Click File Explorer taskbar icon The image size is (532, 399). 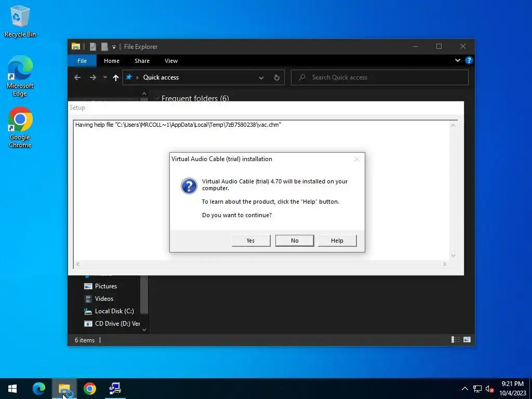64,389
